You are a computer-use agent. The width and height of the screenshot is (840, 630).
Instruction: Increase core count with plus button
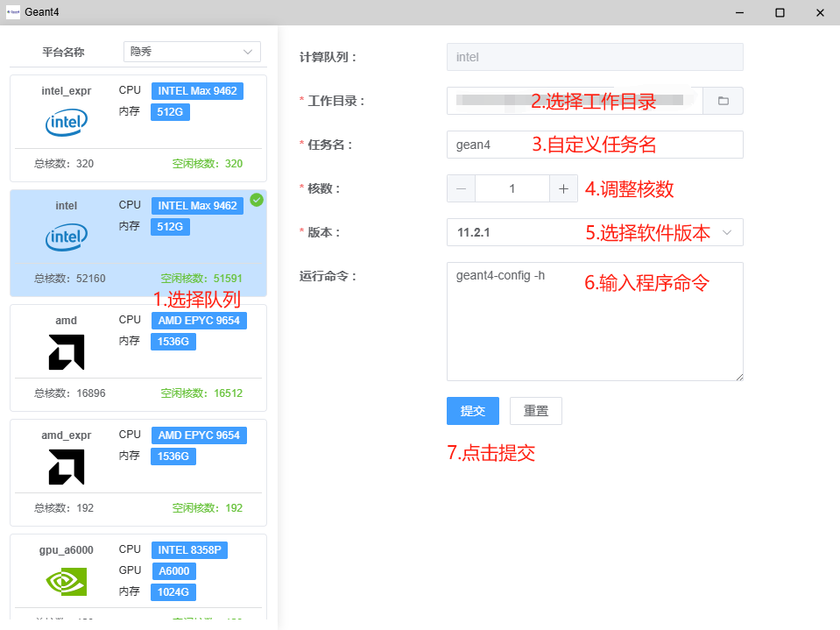(x=563, y=188)
